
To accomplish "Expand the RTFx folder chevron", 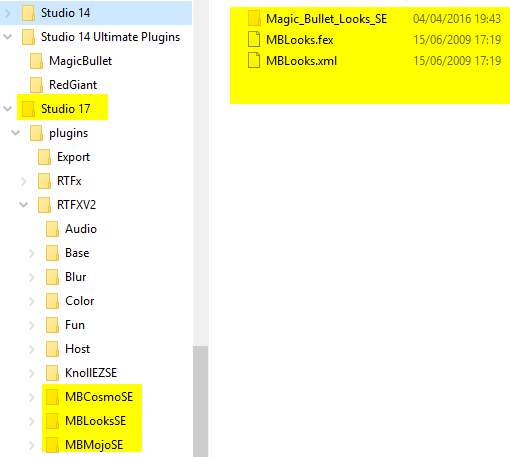I will [x=24, y=181].
